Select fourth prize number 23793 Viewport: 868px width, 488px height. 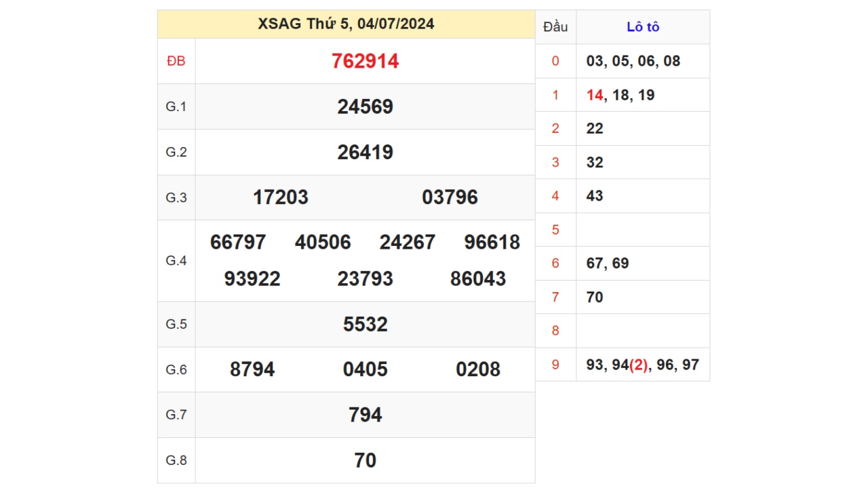pyautogui.click(x=365, y=279)
